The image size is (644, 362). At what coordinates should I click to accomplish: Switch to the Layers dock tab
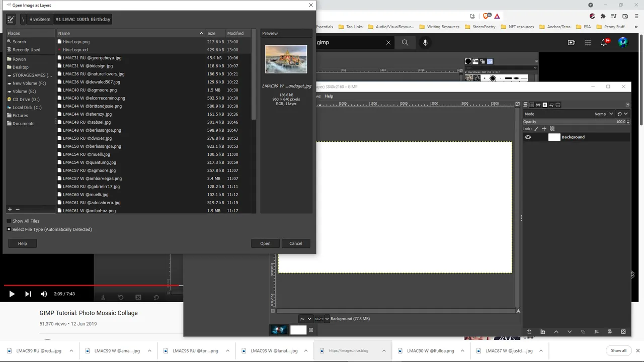coord(525,105)
